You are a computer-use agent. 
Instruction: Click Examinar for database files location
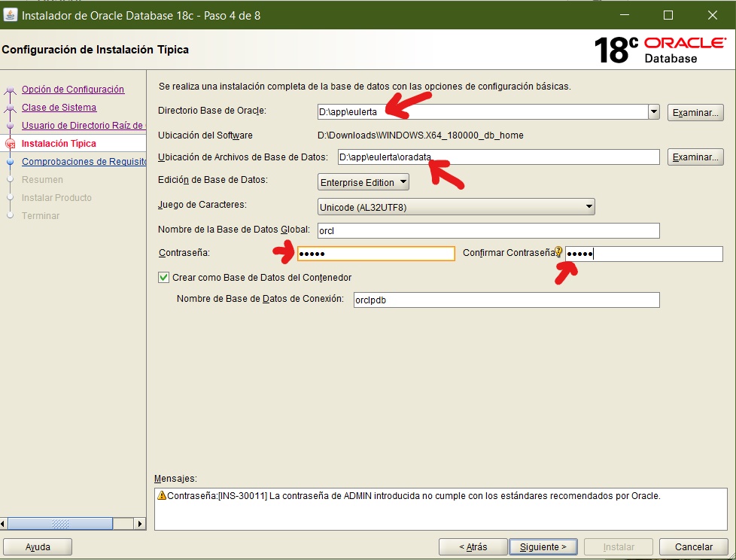tap(695, 157)
